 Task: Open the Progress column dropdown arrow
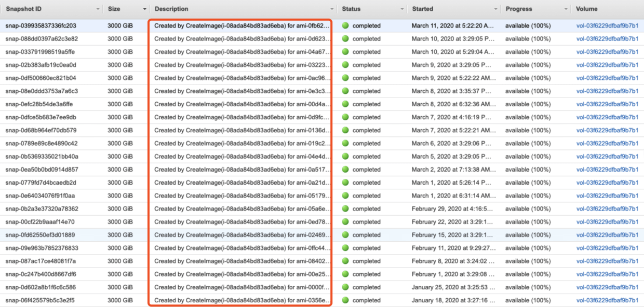click(566, 9)
